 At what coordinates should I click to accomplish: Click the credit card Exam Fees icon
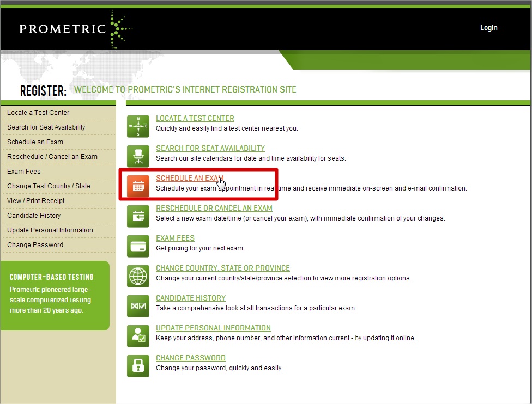tap(138, 246)
